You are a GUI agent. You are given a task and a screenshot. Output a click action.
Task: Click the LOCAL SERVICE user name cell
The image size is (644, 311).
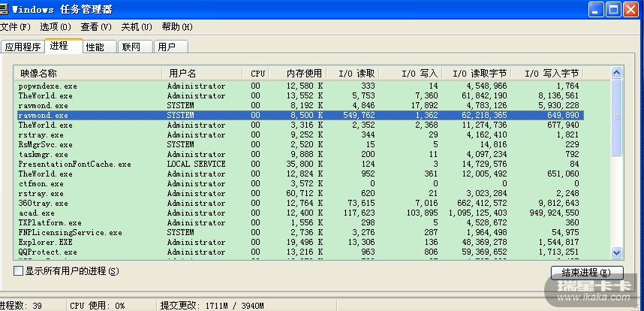(196, 164)
